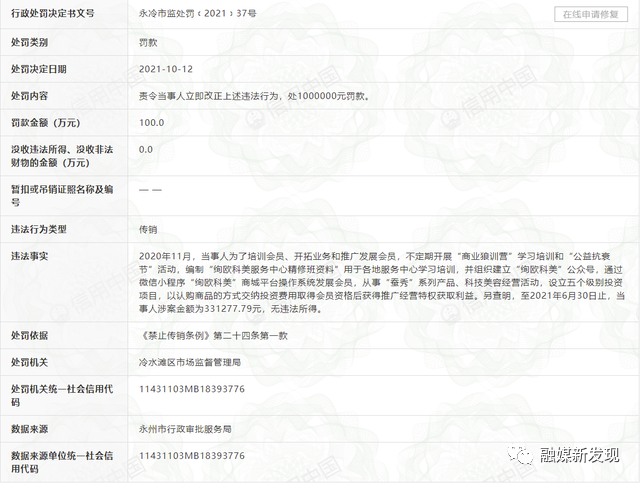Click the 处罚依据 row label

(29, 336)
